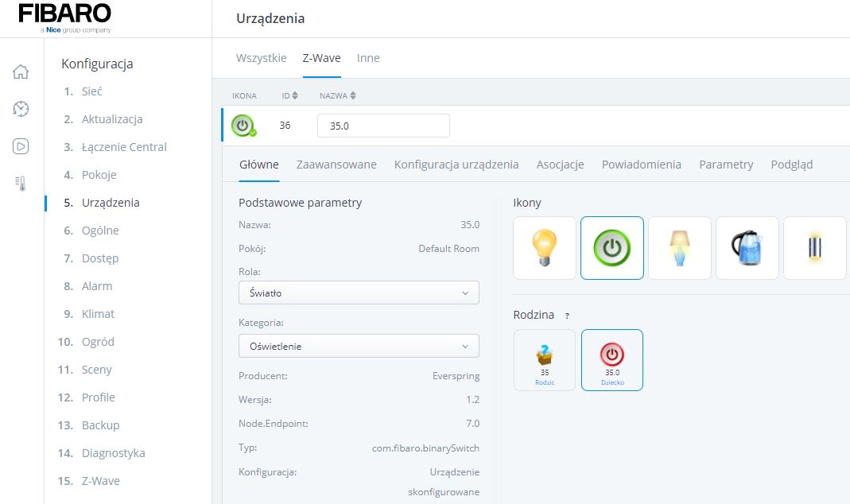This screenshot has height=504, width=850.
Task: Select the parent device 35 Rodzic
Action: tap(544, 360)
